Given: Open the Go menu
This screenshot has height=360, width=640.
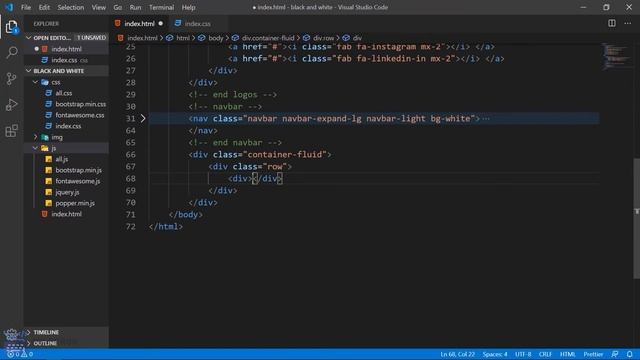Looking at the screenshot, I should [118, 7].
